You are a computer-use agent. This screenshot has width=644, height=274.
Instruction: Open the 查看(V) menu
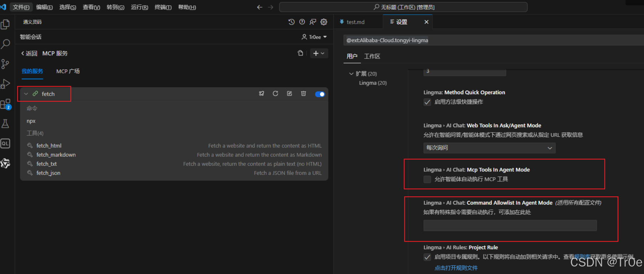pyautogui.click(x=91, y=7)
